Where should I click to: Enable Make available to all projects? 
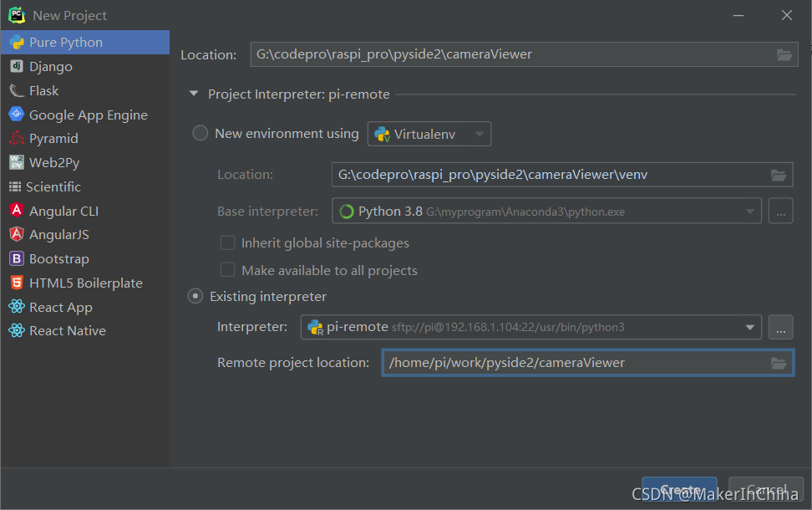(x=227, y=270)
